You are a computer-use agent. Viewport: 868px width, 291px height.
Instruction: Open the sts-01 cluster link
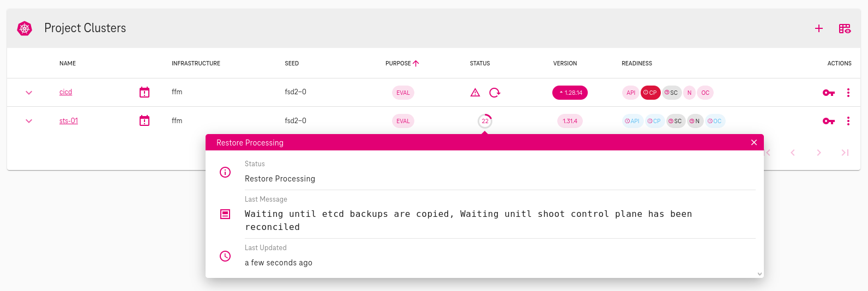click(69, 120)
